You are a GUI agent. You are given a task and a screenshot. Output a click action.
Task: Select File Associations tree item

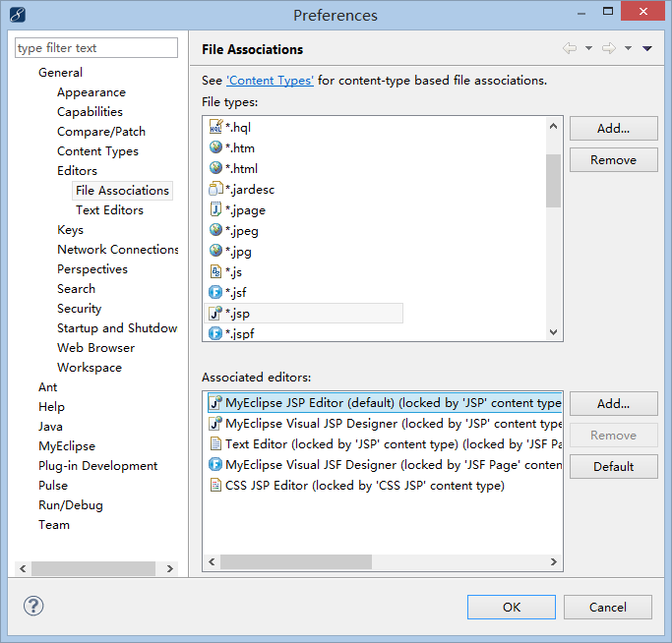pos(123,191)
